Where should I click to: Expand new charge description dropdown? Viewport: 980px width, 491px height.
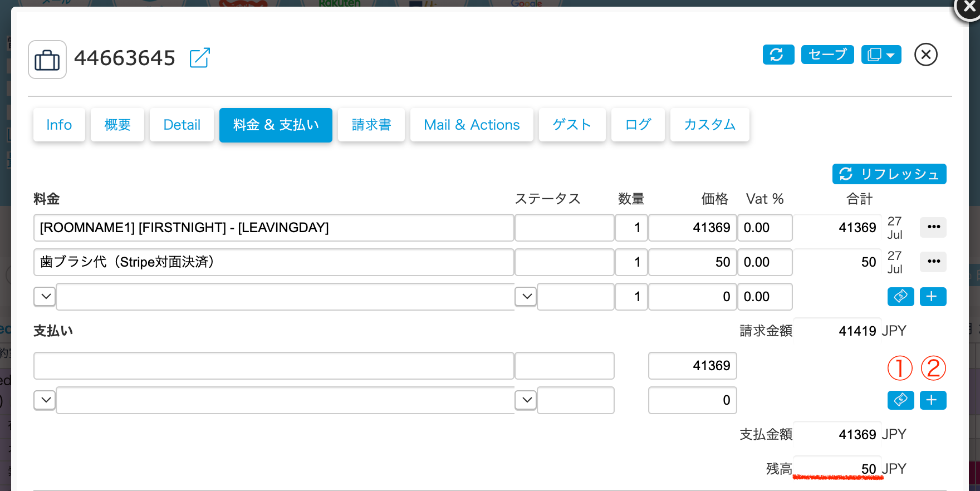[45, 297]
